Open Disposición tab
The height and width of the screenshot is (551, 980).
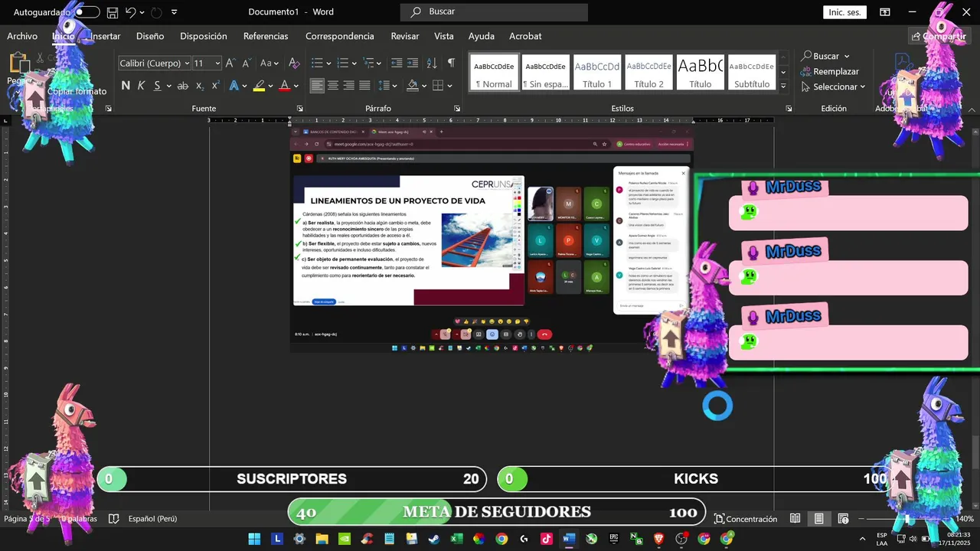(x=204, y=36)
